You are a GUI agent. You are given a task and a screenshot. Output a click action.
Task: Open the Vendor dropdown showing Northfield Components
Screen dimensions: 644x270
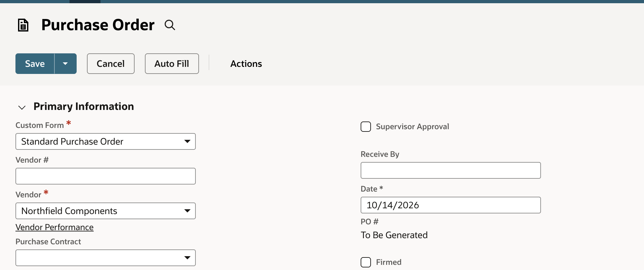pyautogui.click(x=106, y=211)
